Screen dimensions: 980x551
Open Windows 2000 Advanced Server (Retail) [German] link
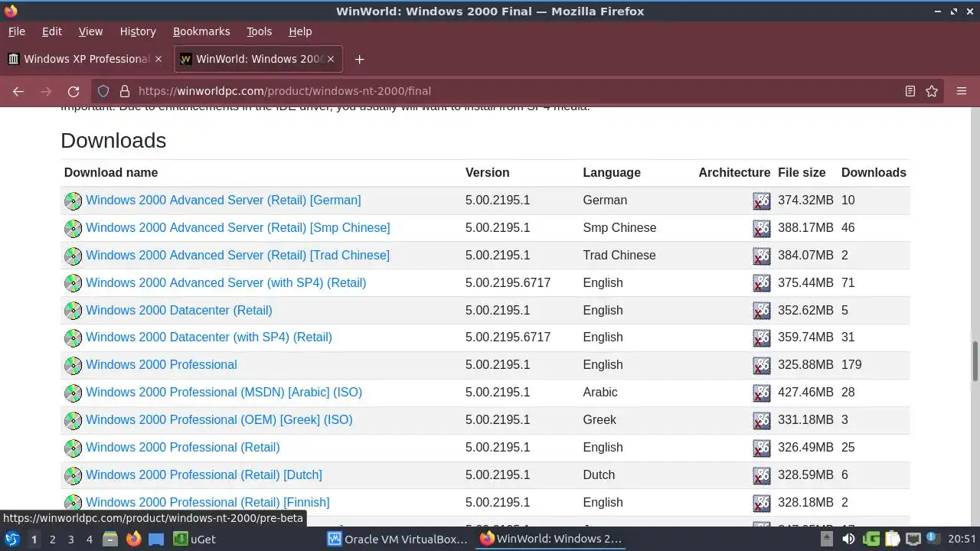[x=223, y=201]
